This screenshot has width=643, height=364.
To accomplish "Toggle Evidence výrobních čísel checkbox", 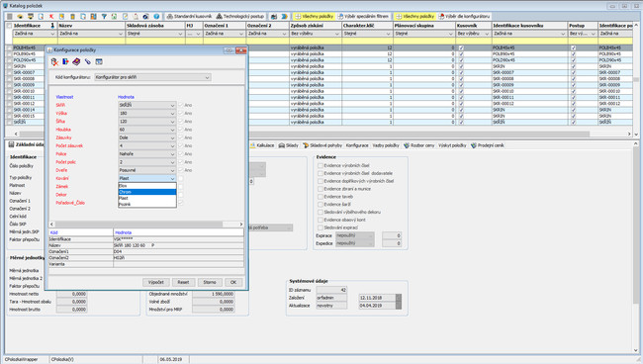I will coord(321,165).
